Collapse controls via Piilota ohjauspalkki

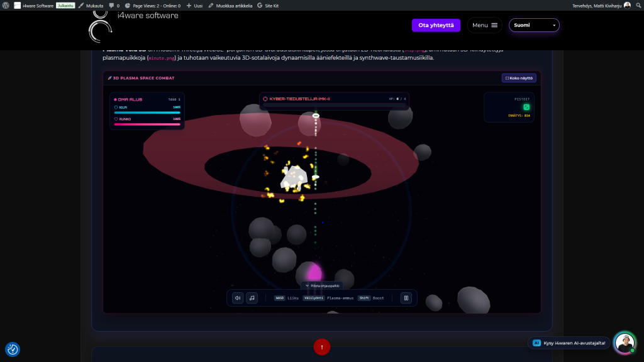[322, 286]
